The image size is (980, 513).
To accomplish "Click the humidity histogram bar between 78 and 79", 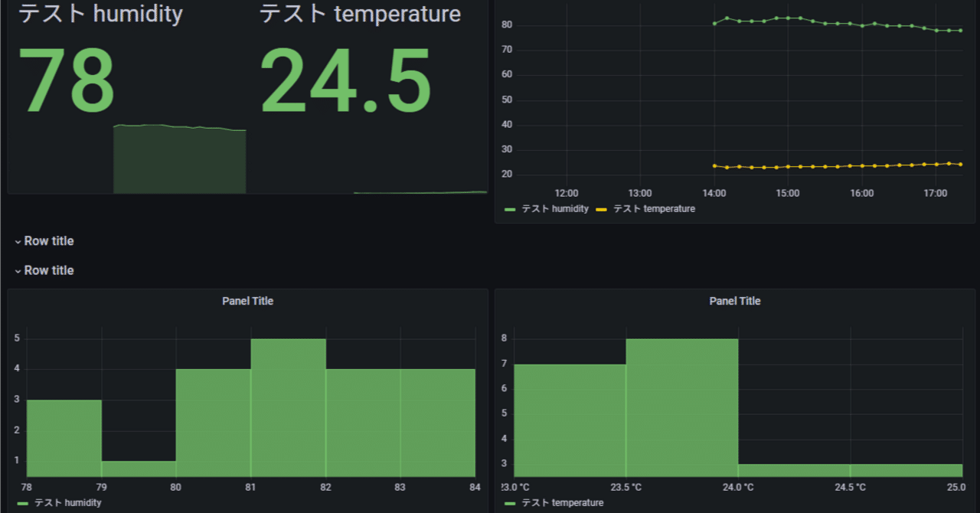I will click(64, 438).
